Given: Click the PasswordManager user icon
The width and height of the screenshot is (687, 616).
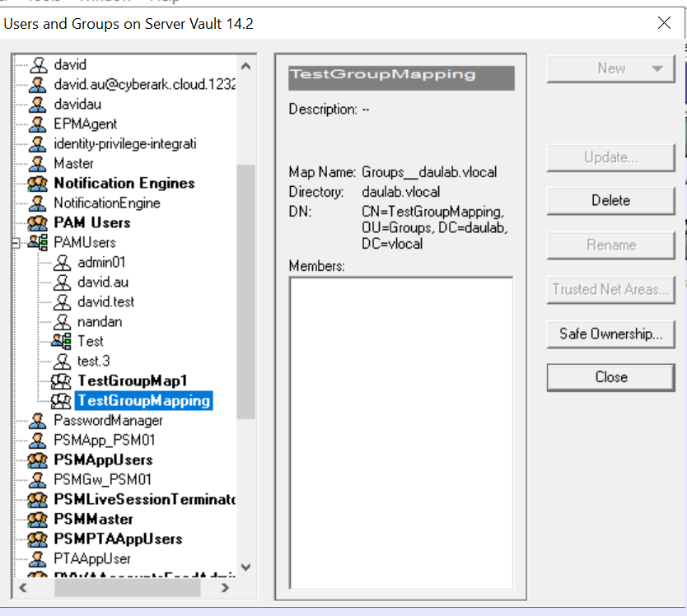Looking at the screenshot, I should (x=38, y=421).
